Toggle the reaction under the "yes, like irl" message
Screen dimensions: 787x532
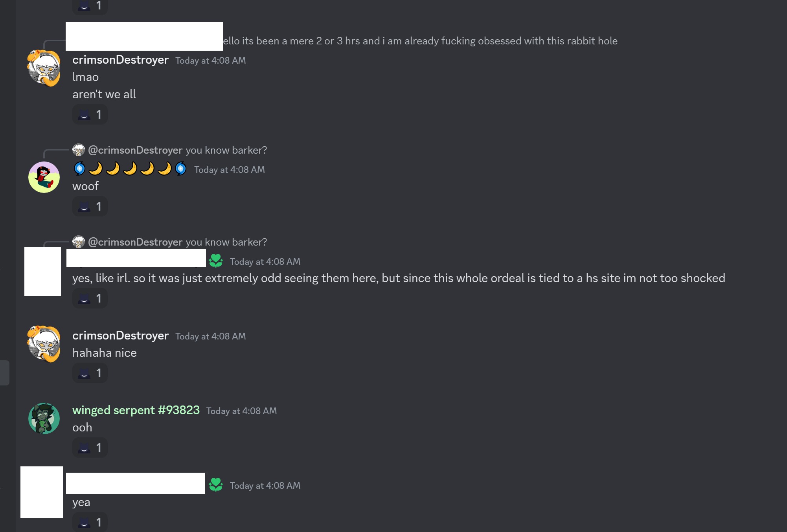coord(90,299)
